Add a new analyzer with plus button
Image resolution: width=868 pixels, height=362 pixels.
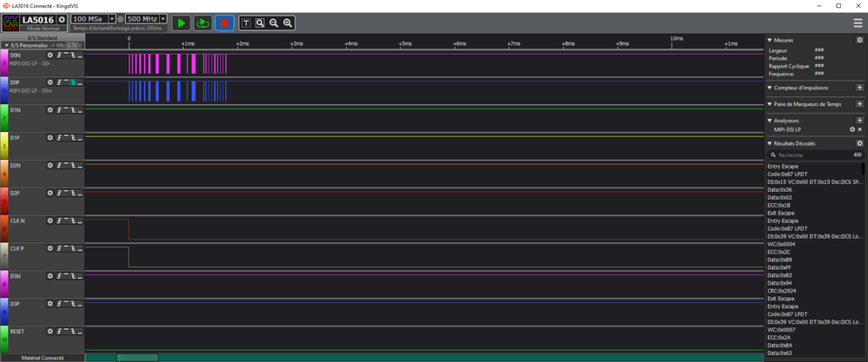[859, 121]
